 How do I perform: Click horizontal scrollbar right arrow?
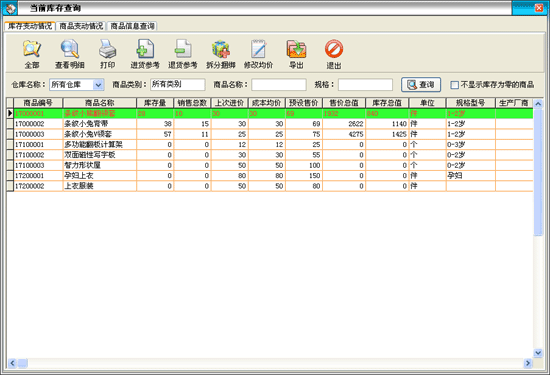[528, 363]
